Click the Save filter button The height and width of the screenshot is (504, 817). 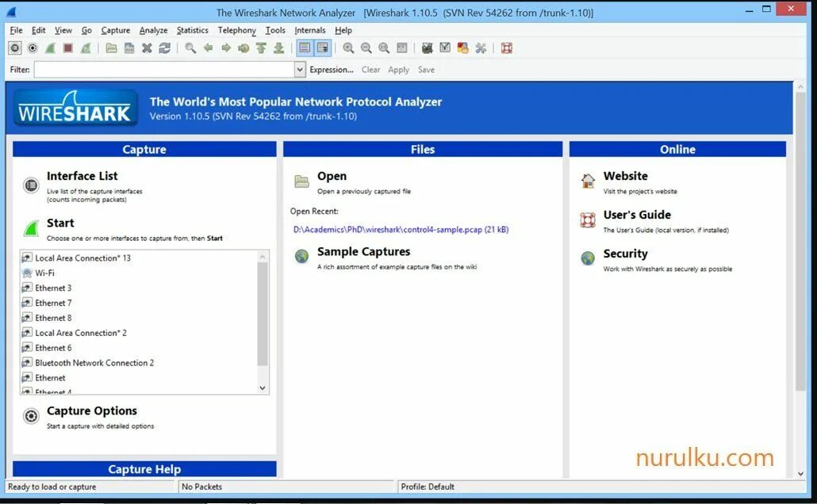tap(426, 69)
